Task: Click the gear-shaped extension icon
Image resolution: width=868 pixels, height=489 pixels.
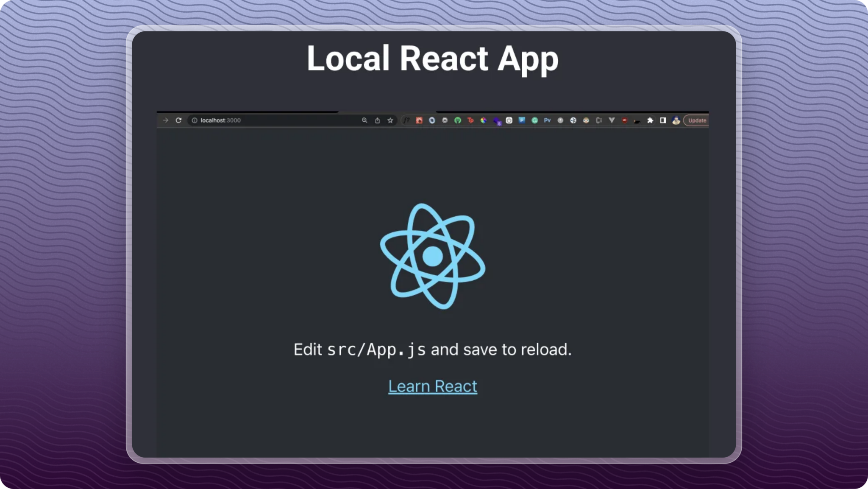Action: tap(445, 120)
